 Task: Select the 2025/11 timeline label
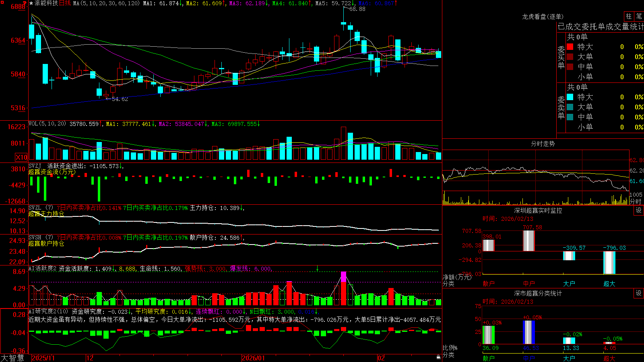pyautogui.click(x=43, y=358)
